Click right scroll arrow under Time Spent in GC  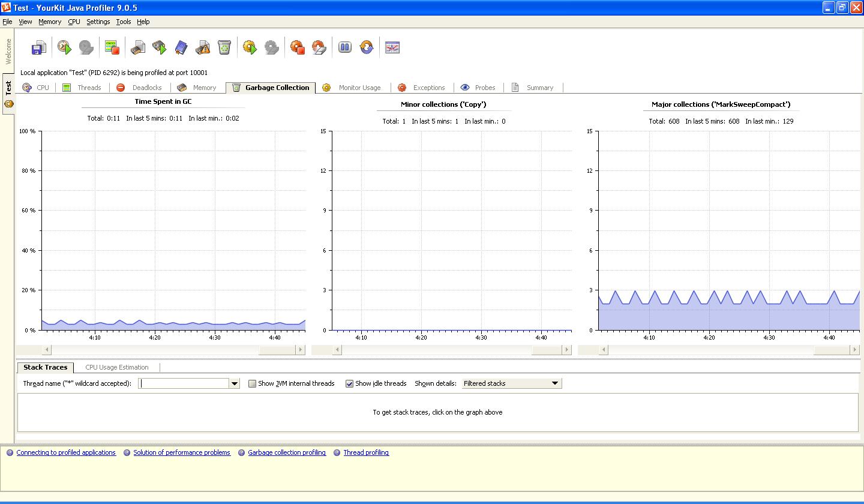[x=301, y=350]
